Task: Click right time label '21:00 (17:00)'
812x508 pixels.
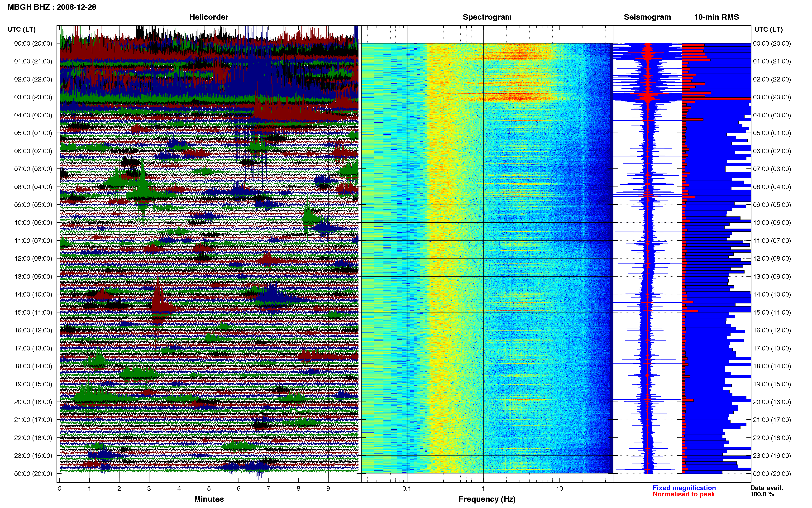Action: click(772, 420)
